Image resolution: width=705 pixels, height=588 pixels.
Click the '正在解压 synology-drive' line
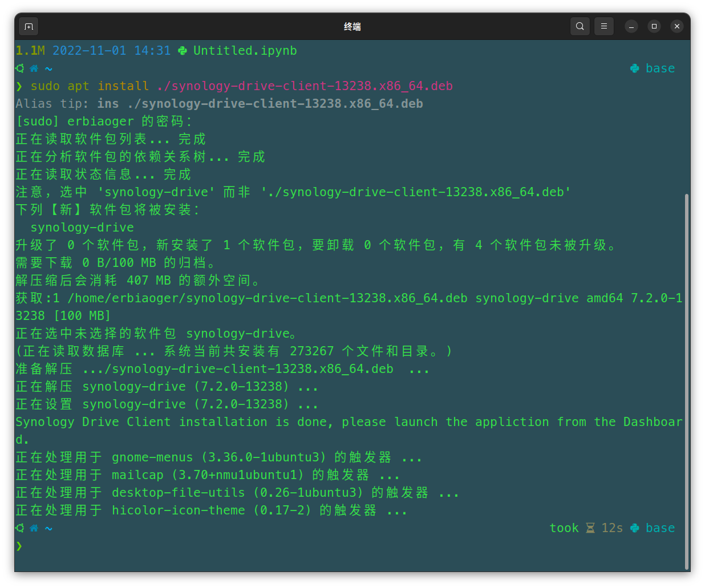tap(167, 387)
